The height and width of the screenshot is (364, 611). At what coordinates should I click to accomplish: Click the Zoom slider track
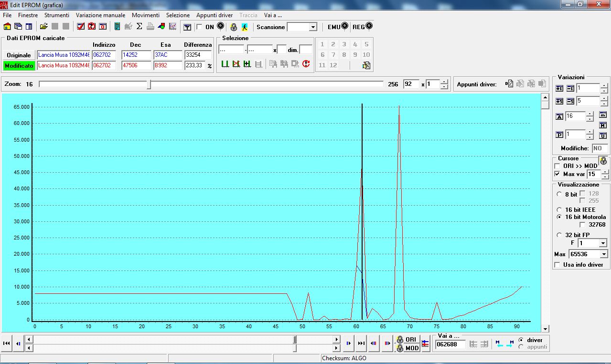(211, 84)
